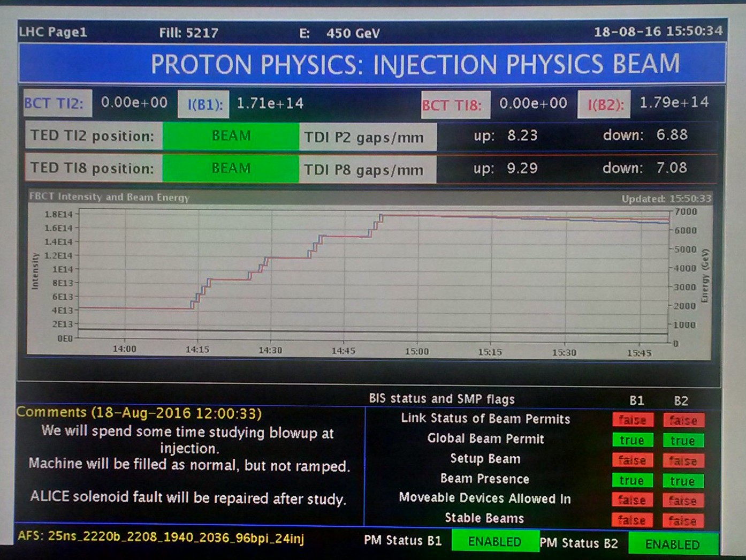Image resolution: width=746 pixels, height=560 pixels.
Task: Click the B2 column header
Action: [681, 402]
